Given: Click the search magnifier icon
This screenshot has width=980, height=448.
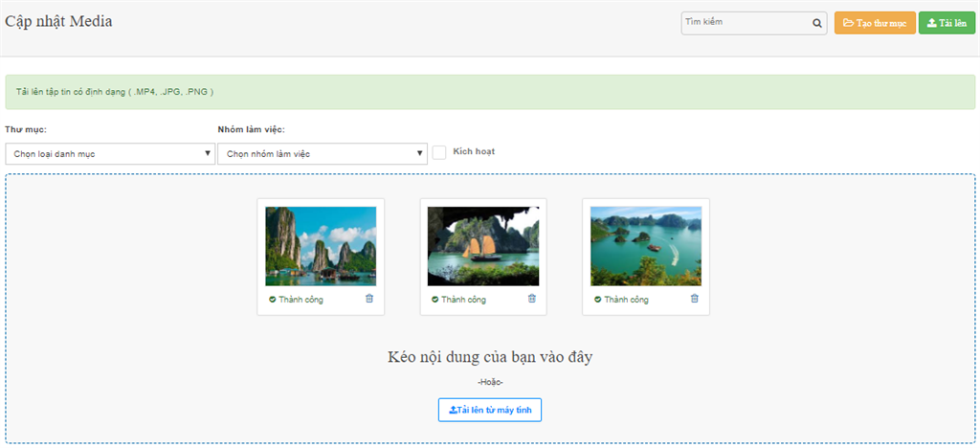Looking at the screenshot, I should click(817, 23).
